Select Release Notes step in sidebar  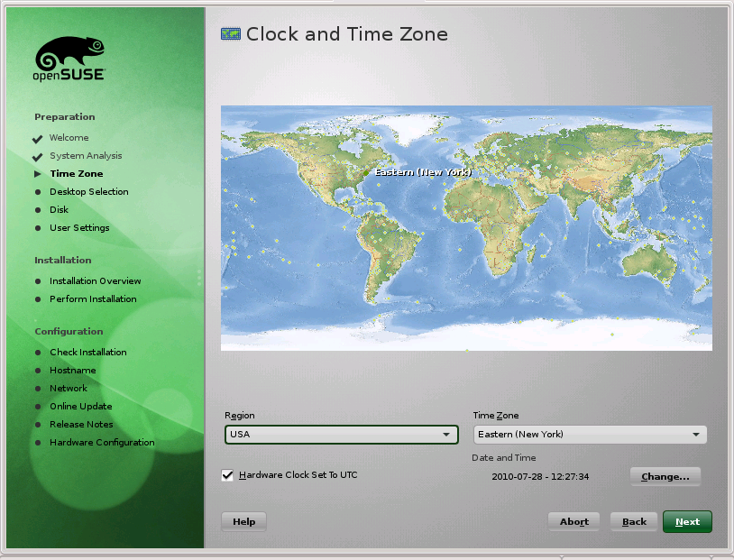click(81, 424)
